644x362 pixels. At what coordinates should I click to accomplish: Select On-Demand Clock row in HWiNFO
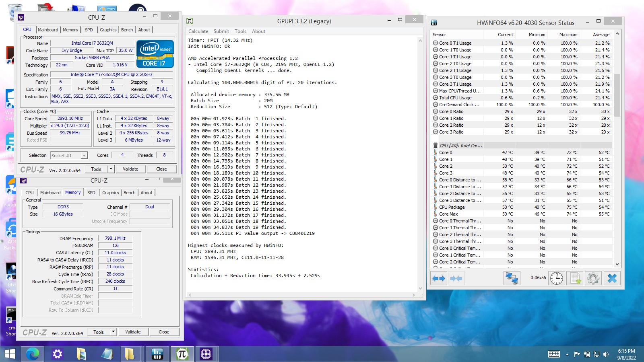(x=522, y=105)
